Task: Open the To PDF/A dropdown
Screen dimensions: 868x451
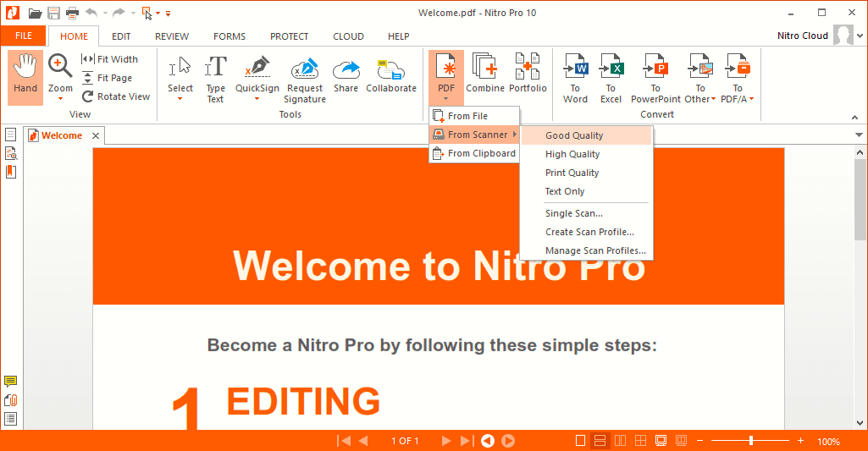Action: tap(738, 78)
